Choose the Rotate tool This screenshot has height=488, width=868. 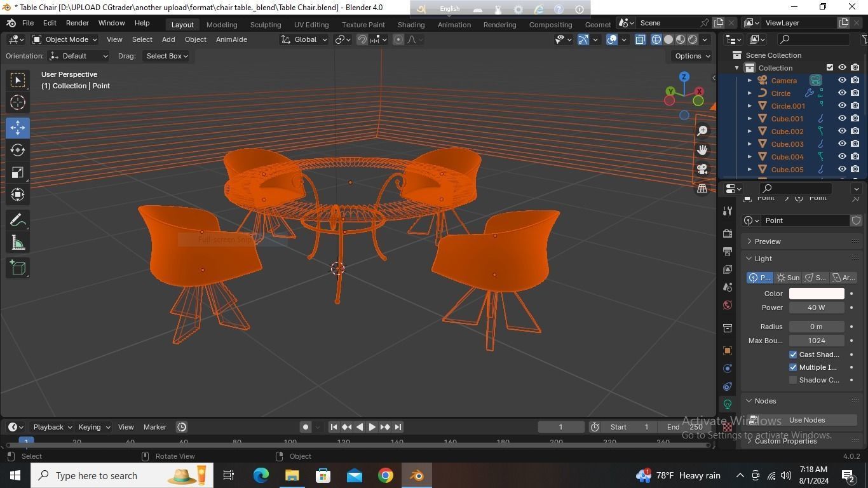(18, 150)
